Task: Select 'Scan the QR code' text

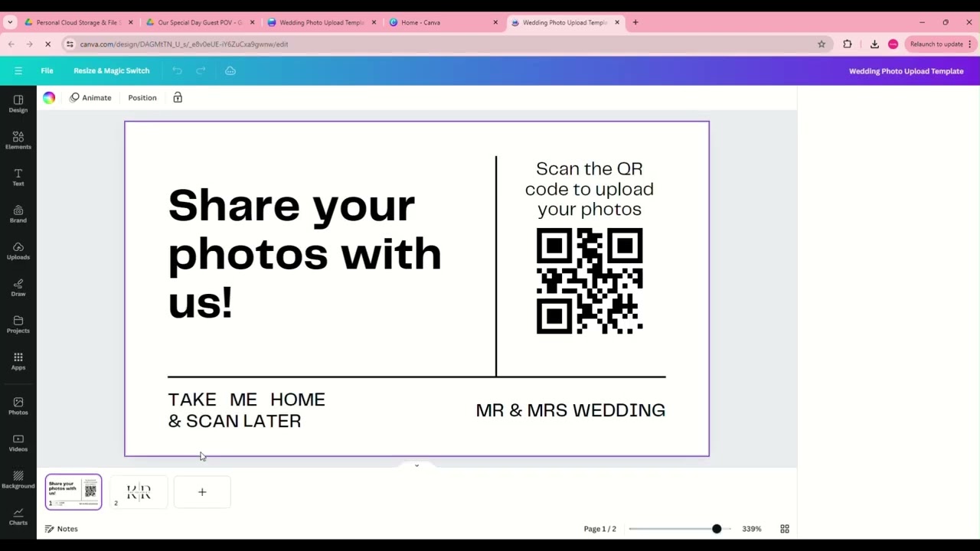Action: pos(590,188)
